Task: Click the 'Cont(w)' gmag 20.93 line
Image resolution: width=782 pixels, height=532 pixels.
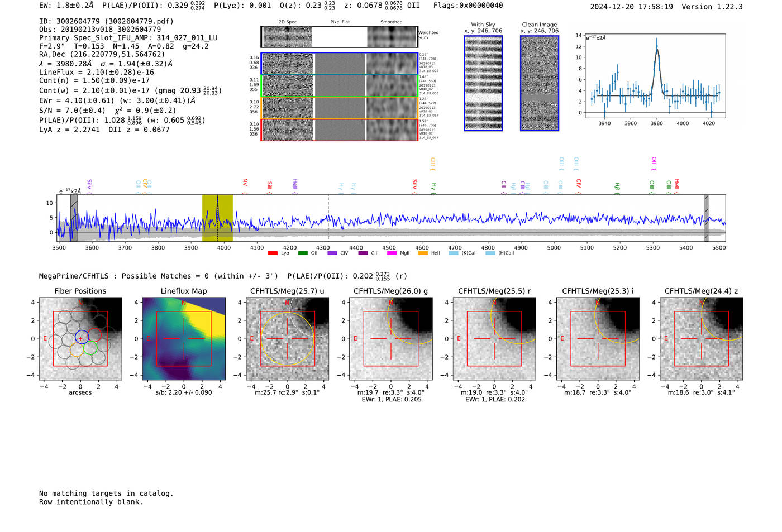Action: pyautogui.click(x=130, y=90)
